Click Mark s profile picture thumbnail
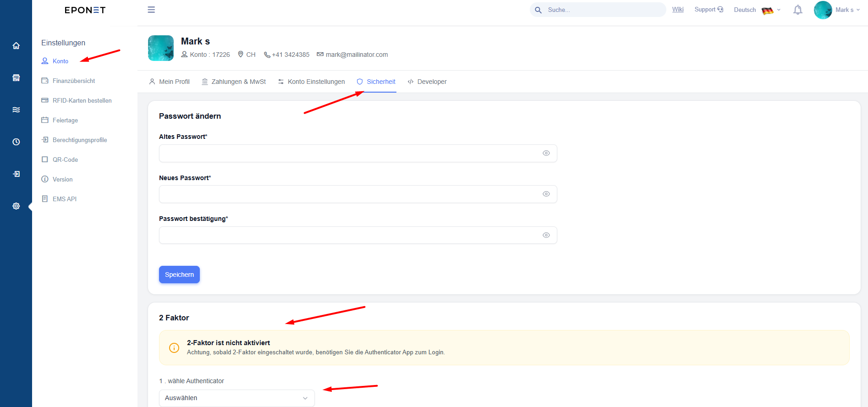 (161, 48)
